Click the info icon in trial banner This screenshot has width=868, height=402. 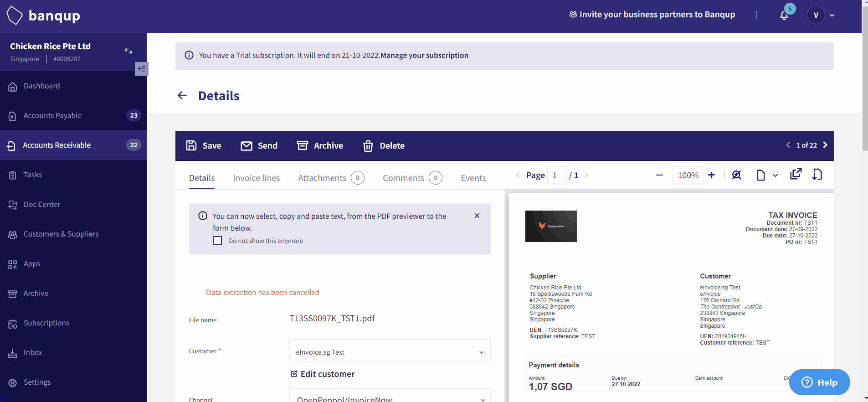[189, 55]
